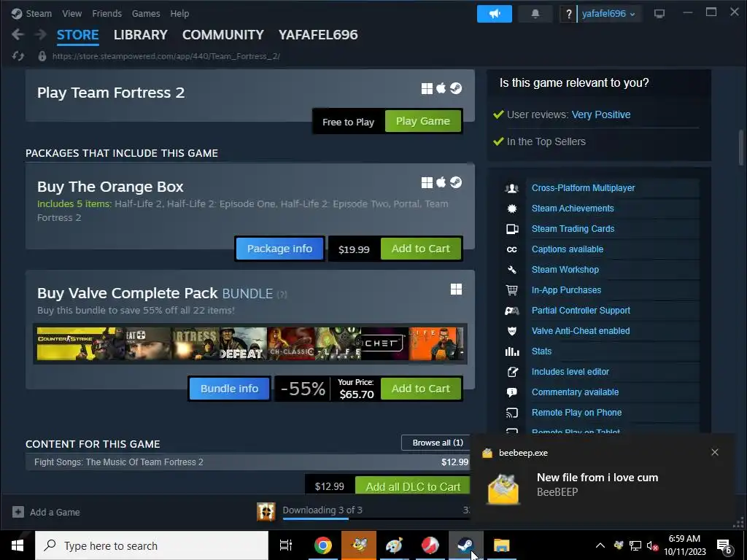Screen dimensions: 747x560
Task: Click the Add a Game plus icon
Action: pyautogui.click(x=18, y=512)
